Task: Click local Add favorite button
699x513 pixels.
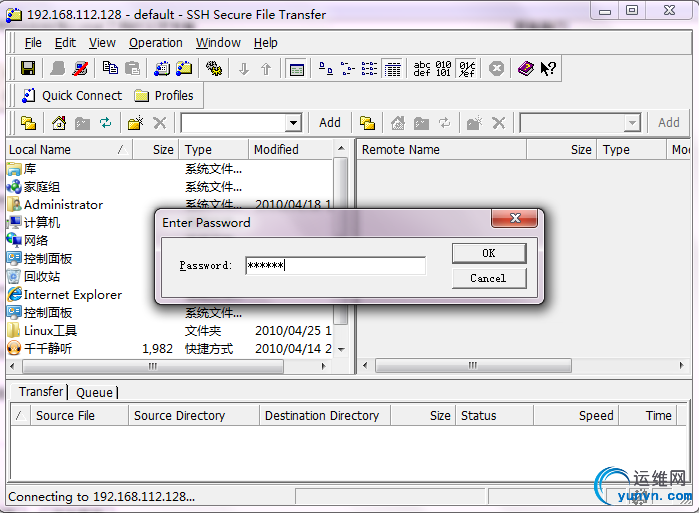Action: (329, 123)
